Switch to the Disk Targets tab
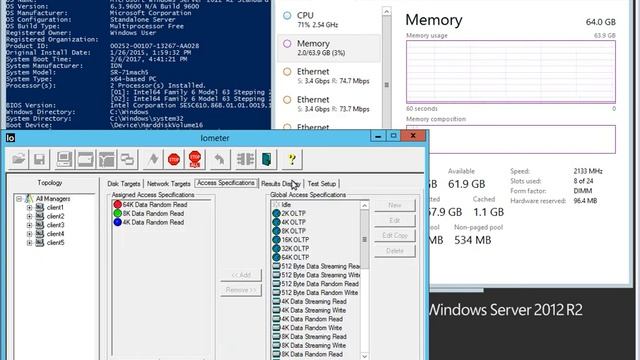This screenshot has width=640, height=360. [123, 184]
